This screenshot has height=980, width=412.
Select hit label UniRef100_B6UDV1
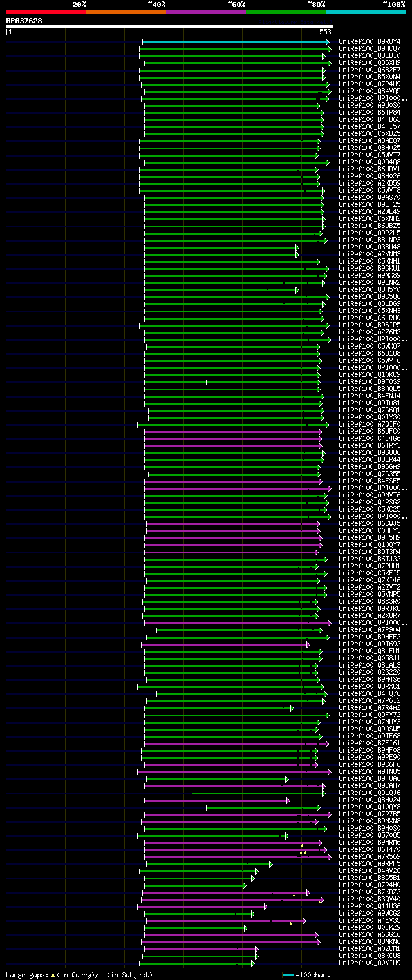point(370,169)
